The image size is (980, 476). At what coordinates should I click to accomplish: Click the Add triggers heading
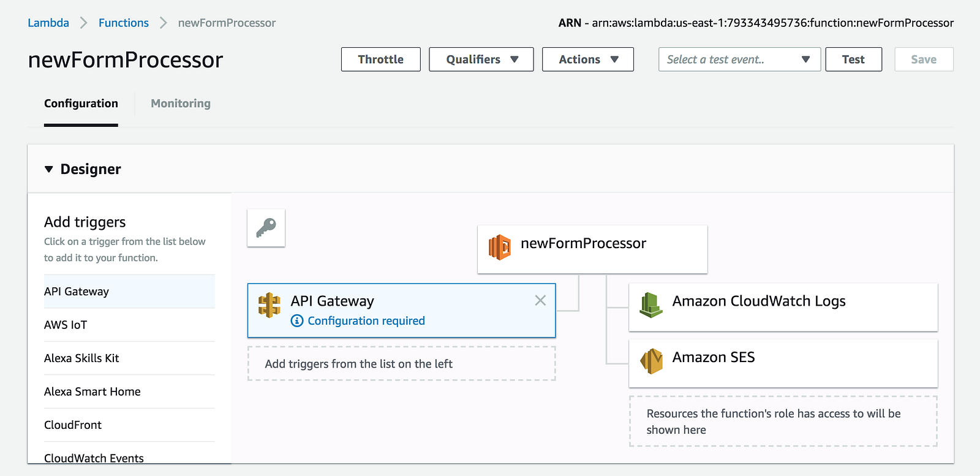coord(85,222)
